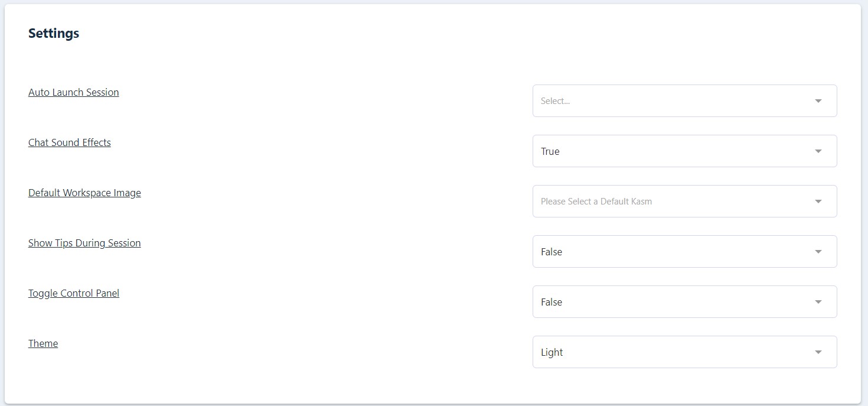
Task: Click the Auto Launch Session dropdown arrow
Action: [x=818, y=101]
